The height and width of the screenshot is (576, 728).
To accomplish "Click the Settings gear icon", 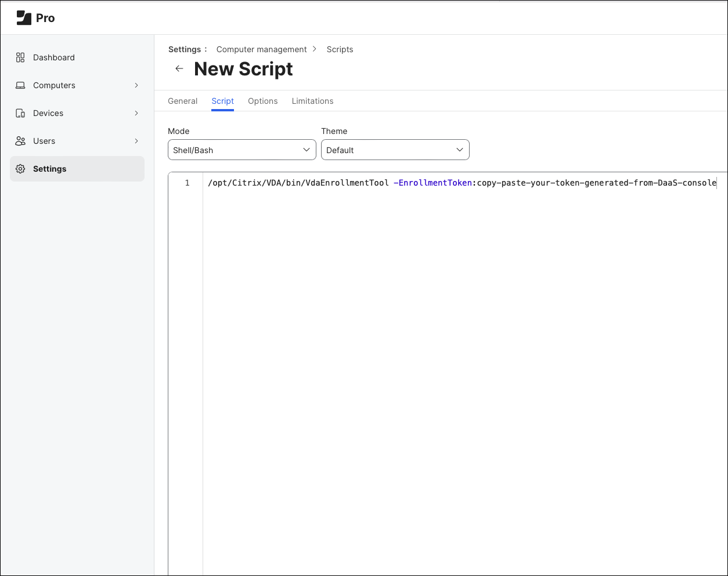I will coord(20,169).
